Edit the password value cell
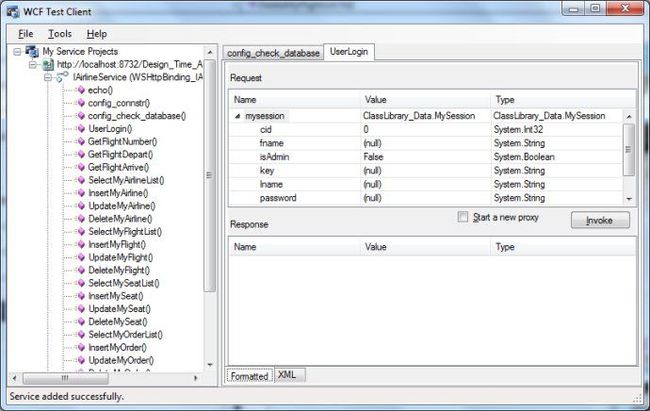Viewport: 650px width, 411px height. point(425,198)
